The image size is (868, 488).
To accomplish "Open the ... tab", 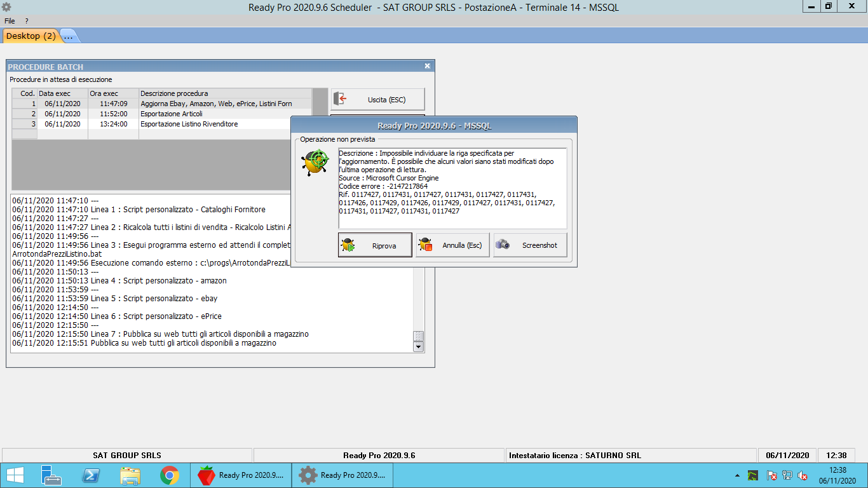I will click(69, 36).
